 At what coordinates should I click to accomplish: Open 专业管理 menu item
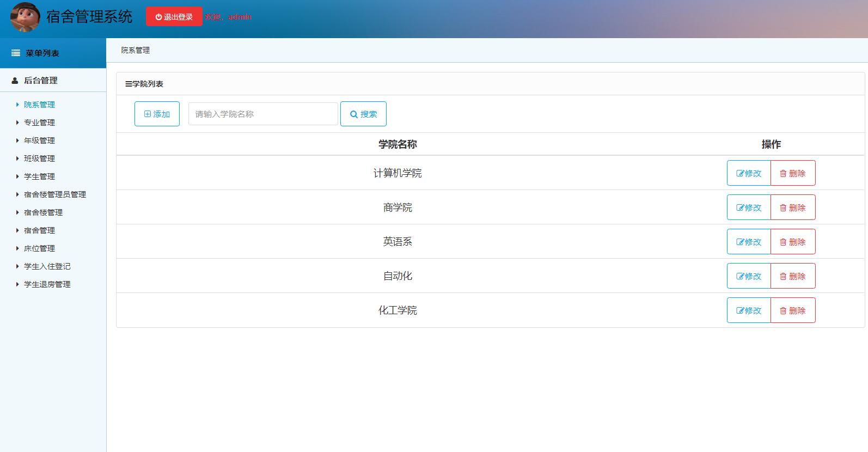coord(39,123)
